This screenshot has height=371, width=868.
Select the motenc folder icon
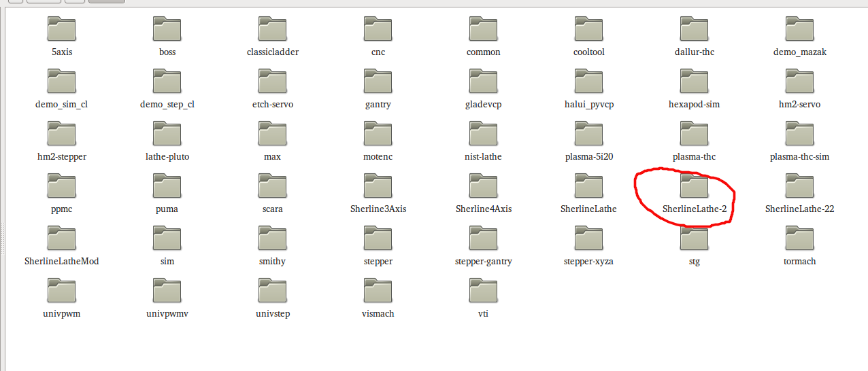point(378,133)
